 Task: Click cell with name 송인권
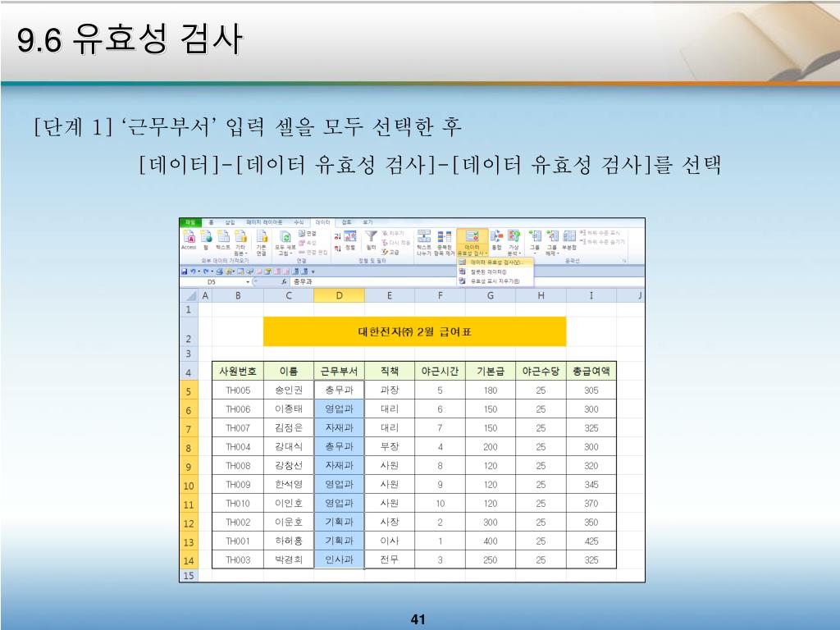(289, 390)
